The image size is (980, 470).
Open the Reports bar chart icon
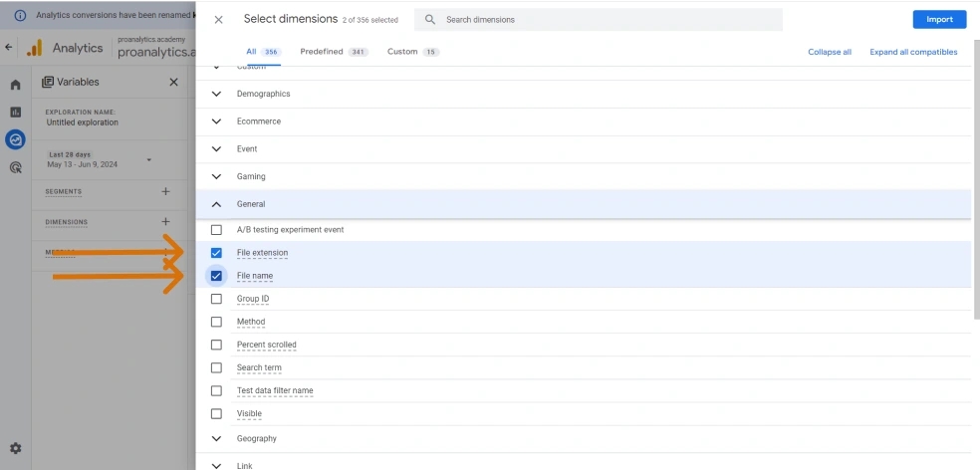point(16,112)
